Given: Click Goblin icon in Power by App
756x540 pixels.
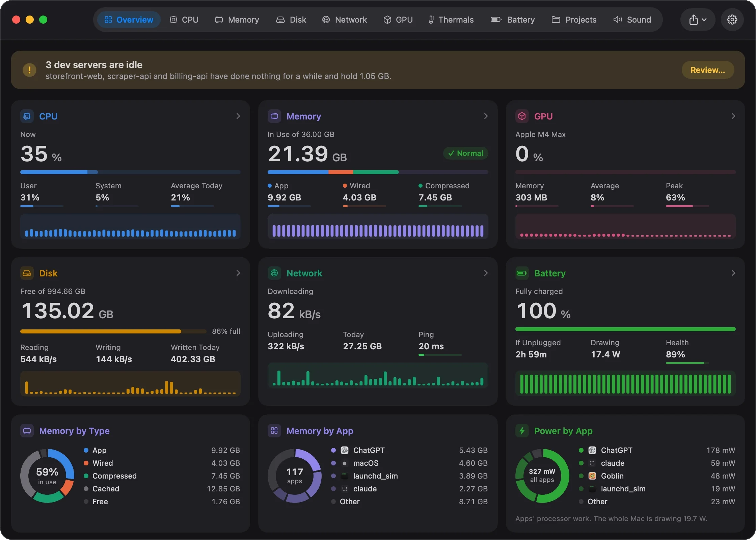Looking at the screenshot, I should pos(592,476).
